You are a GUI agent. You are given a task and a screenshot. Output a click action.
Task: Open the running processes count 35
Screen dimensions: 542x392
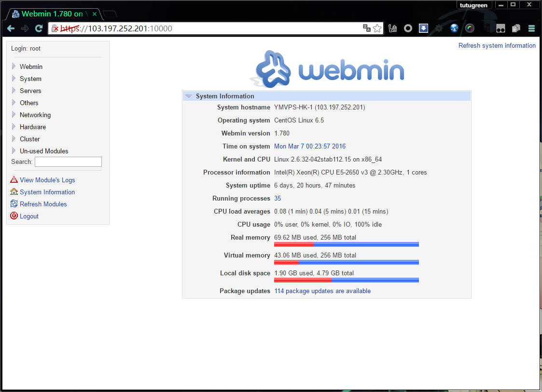278,199
